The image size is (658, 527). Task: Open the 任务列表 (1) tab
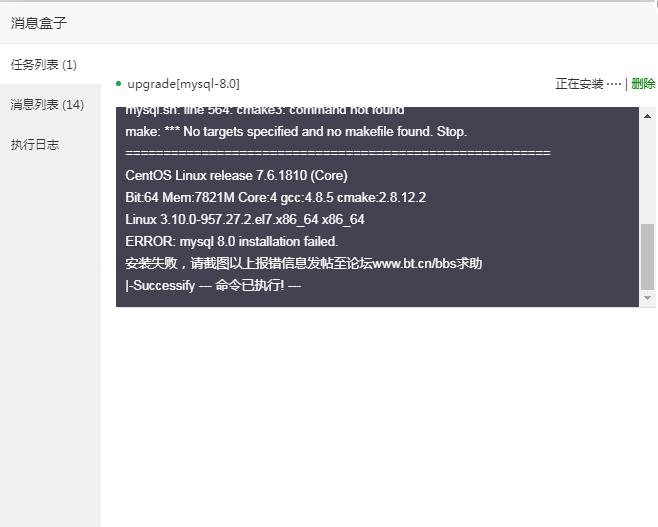(x=44, y=65)
